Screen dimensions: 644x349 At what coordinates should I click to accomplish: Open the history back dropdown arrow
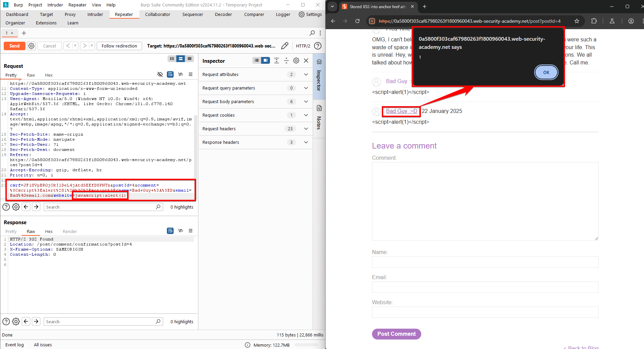click(75, 46)
